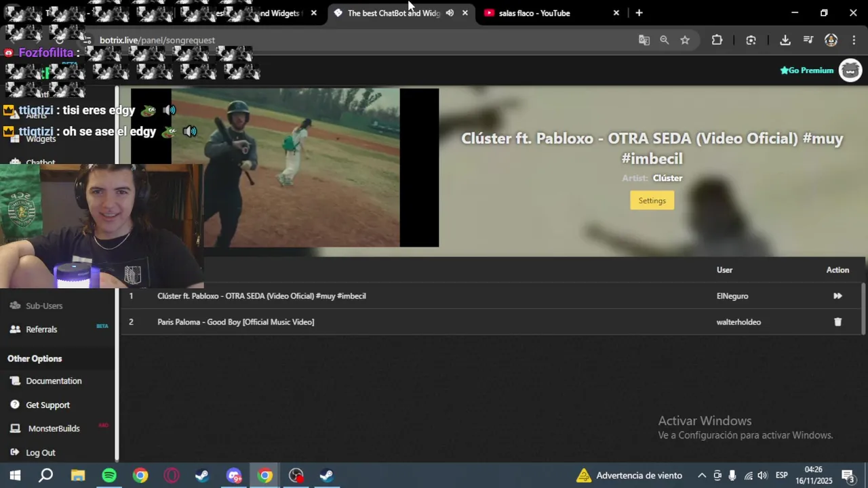This screenshot has width=868, height=488.
Task: Open Referrals in the sidebar
Action: 41,329
